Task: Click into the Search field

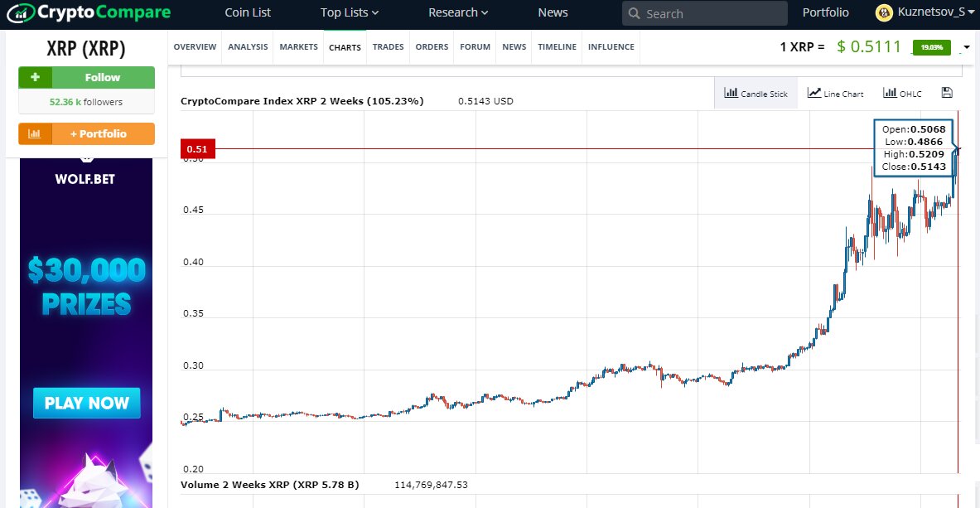Action: [x=705, y=14]
